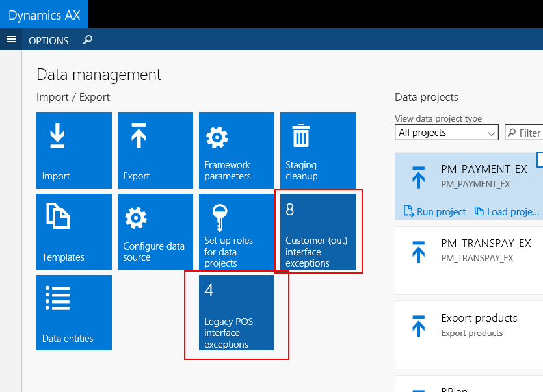Screen dimensions: 543x392
Task: Open the Import tile
Action: point(74,150)
